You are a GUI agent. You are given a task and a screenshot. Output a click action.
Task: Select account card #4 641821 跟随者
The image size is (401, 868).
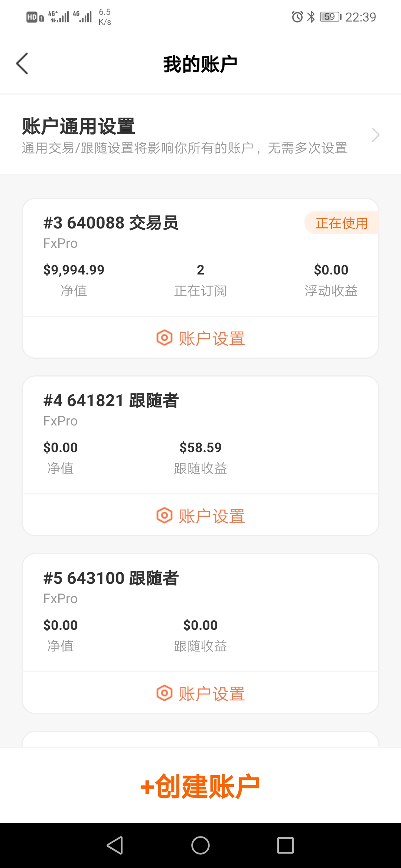(200, 435)
